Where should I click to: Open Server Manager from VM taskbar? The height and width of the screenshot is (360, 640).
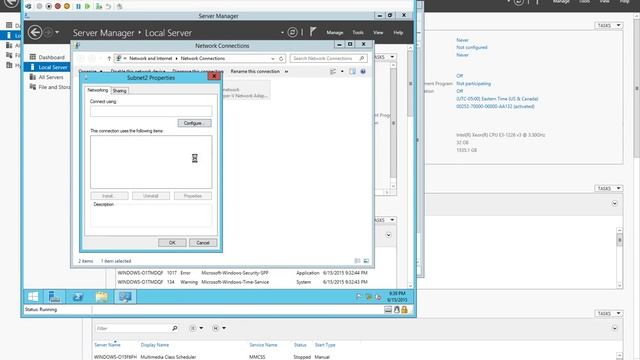(54, 297)
